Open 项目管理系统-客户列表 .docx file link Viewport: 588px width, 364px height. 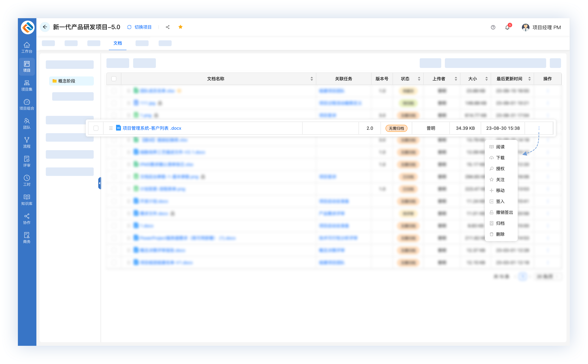152,128
